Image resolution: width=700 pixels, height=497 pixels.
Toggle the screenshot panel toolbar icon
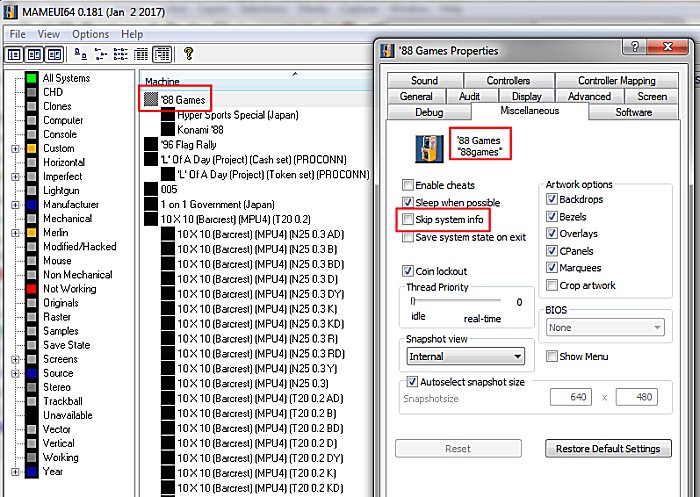(x=34, y=54)
